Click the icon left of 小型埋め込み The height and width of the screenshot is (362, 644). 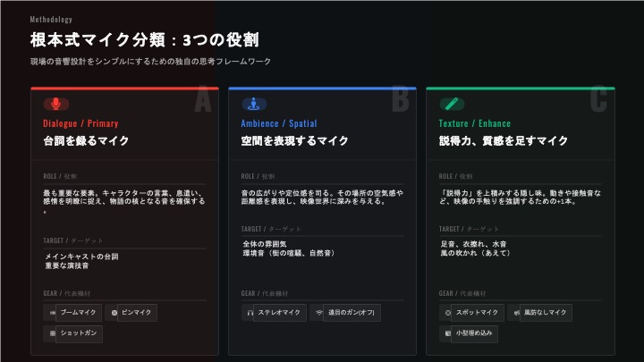click(447, 333)
